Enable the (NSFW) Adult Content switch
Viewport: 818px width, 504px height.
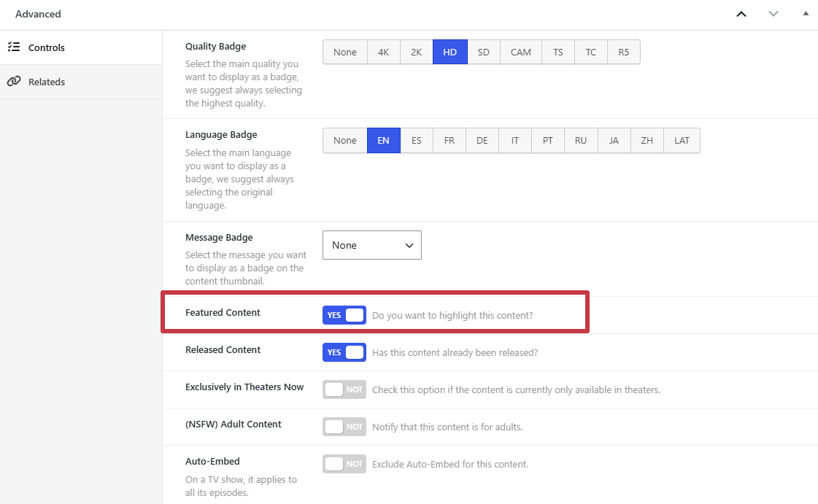coord(344,427)
